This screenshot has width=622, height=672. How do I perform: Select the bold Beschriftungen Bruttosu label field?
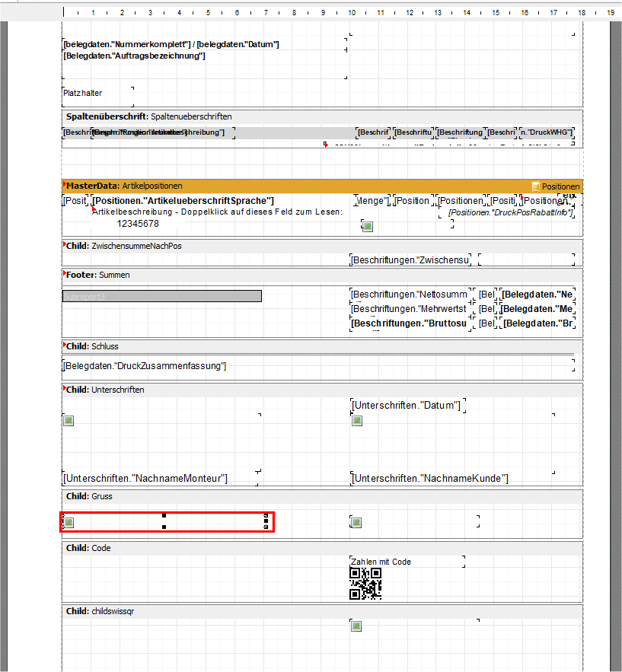[410, 323]
